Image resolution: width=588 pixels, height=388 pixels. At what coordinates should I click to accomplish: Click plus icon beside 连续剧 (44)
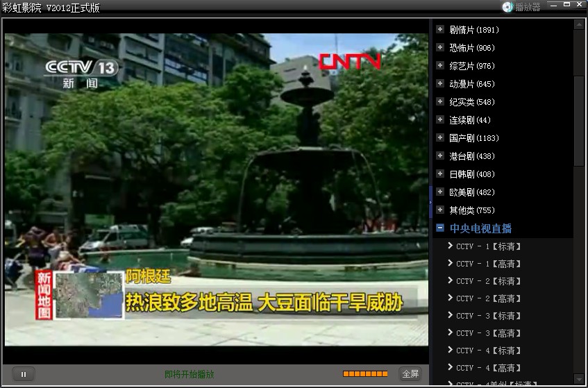439,119
